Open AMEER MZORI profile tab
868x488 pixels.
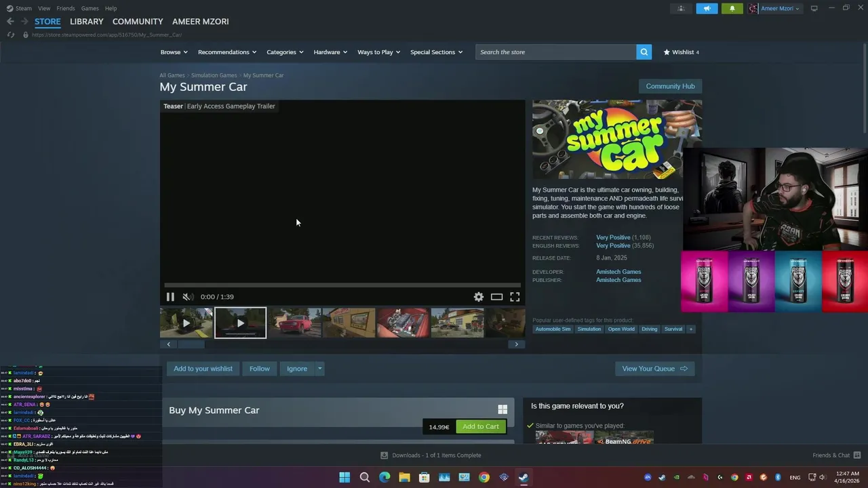(x=201, y=22)
